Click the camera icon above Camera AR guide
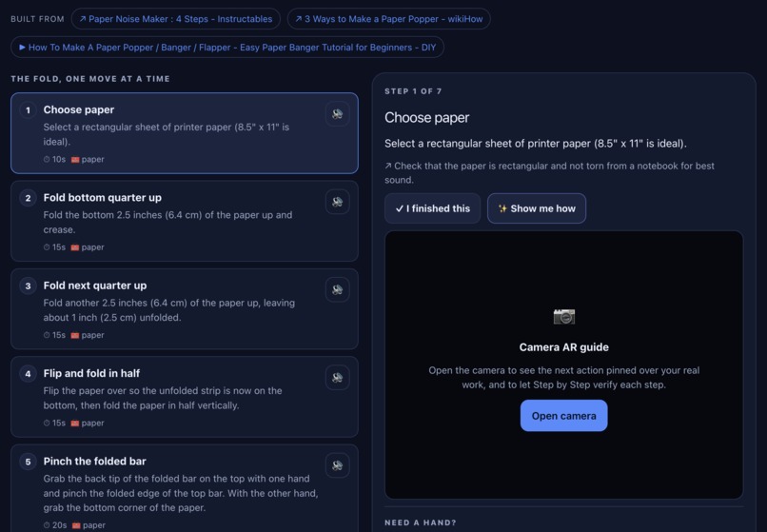Image resolution: width=767 pixels, height=532 pixels. [564, 317]
